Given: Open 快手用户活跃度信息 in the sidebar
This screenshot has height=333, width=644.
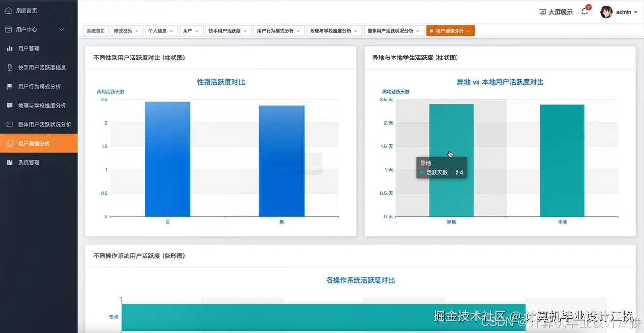Looking at the screenshot, I should click(39, 67).
